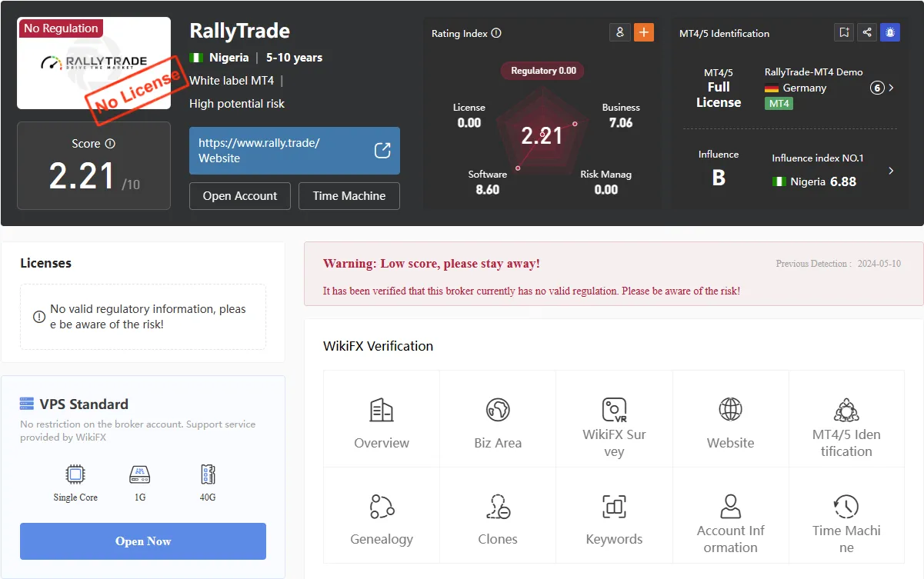Click the No Regulation red label
Image resolution: width=924 pixels, height=579 pixels.
point(61,28)
